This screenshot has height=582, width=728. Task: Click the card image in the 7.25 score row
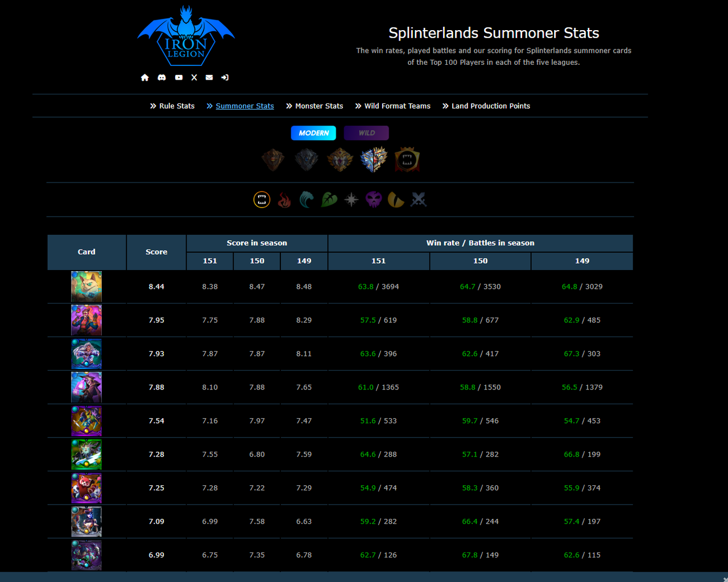[86, 488]
